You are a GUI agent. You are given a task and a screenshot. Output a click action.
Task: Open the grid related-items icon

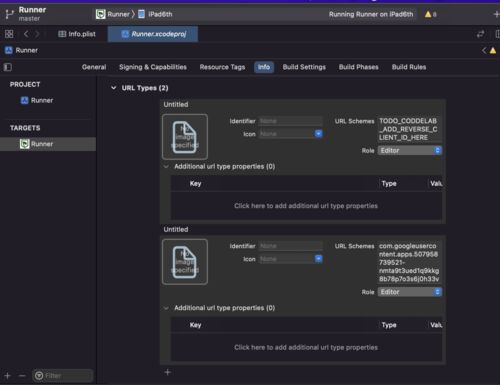[x=9, y=34]
